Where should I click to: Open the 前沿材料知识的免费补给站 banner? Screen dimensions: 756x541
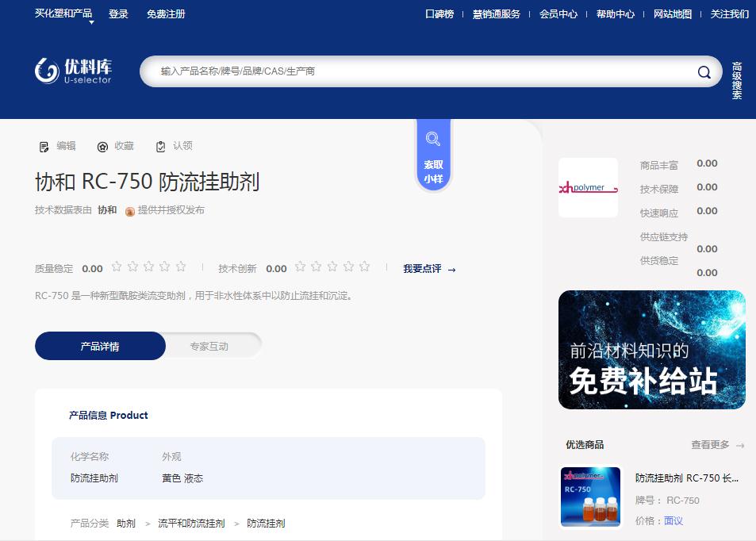(652, 350)
